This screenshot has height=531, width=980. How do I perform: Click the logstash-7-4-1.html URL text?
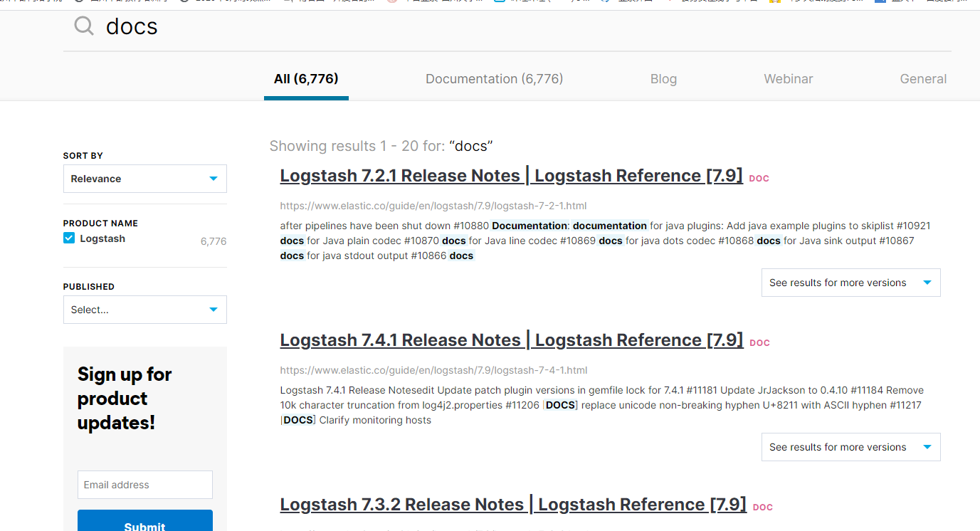click(x=433, y=370)
